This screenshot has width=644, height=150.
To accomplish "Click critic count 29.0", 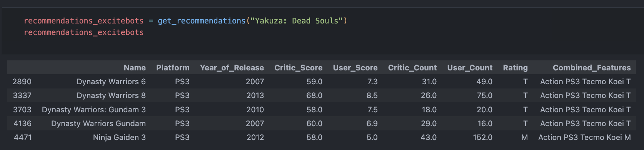I will 429,123.
